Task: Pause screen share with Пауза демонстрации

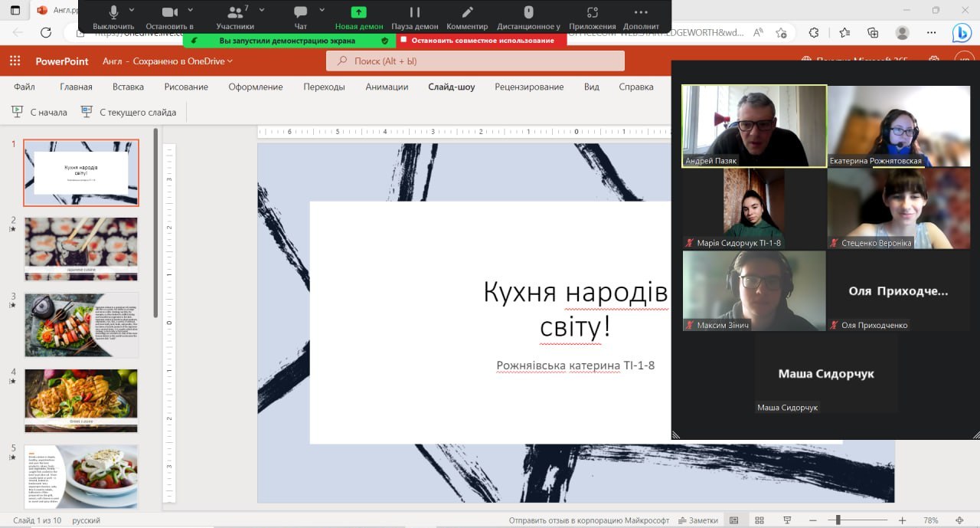Action: (x=414, y=13)
